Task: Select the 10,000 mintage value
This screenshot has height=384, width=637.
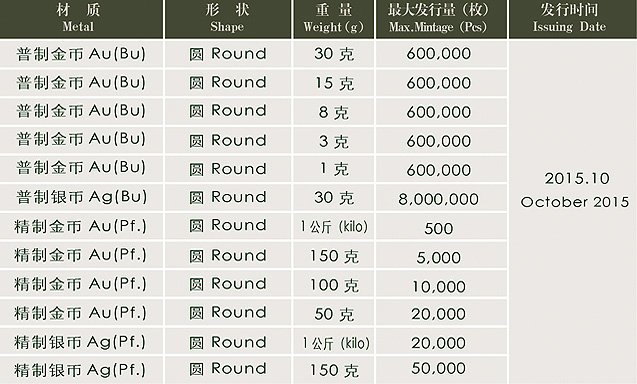Action: pyautogui.click(x=441, y=284)
